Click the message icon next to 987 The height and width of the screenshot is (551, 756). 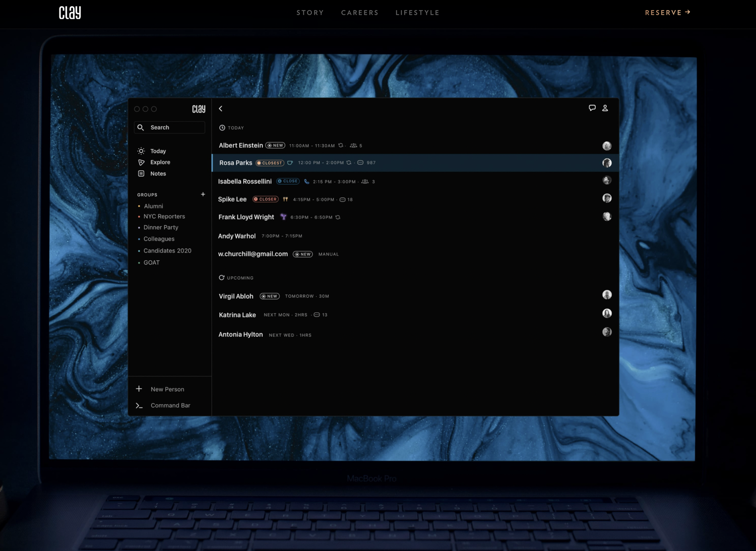tap(360, 163)
